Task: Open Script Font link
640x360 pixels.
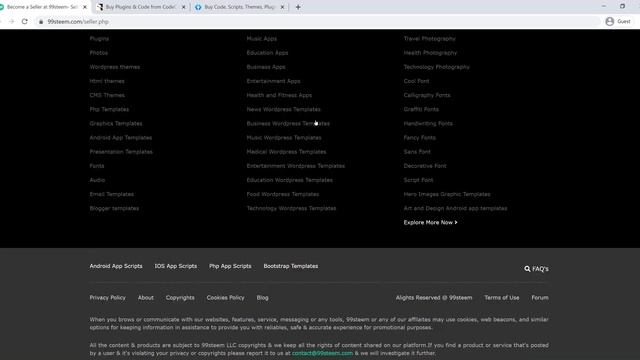Action: point(418,180)
